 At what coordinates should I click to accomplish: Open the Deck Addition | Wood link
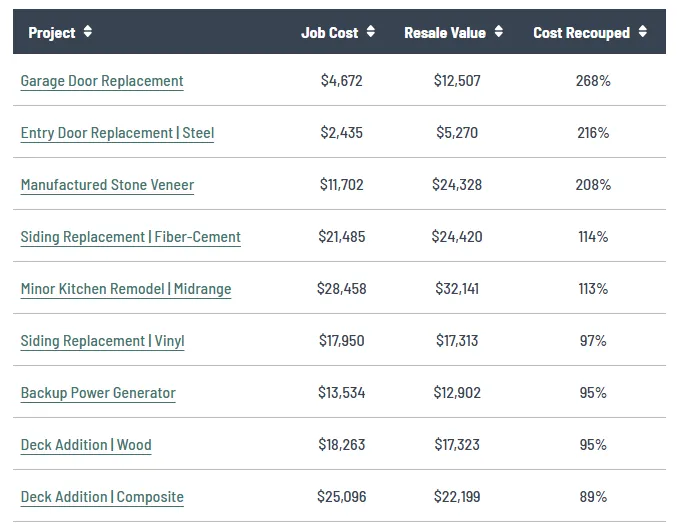click(86, 445)
